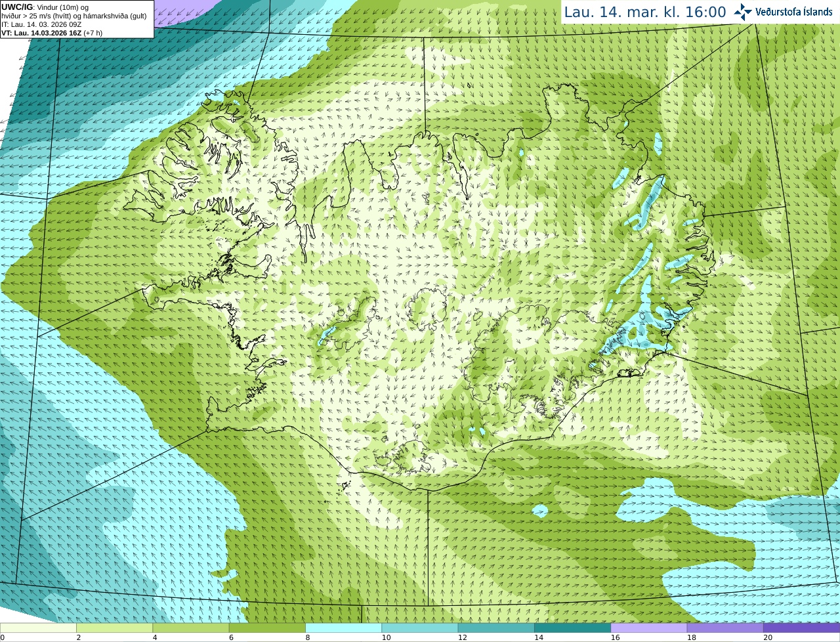Select the 14–16 m/s dark teal legend swatch

(x=573, y=628)
